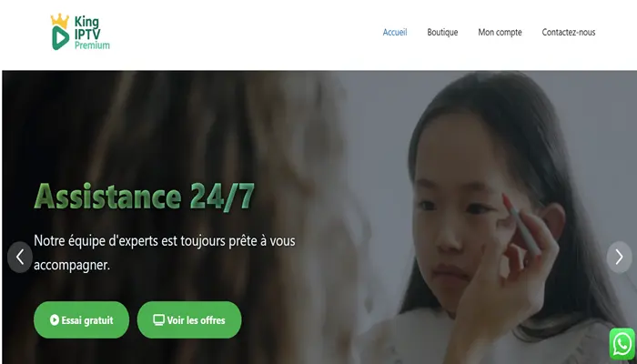Click the Assistance 24/7 heading
Viewport: 637px width, 364px height.
click(x=144, y=197)
